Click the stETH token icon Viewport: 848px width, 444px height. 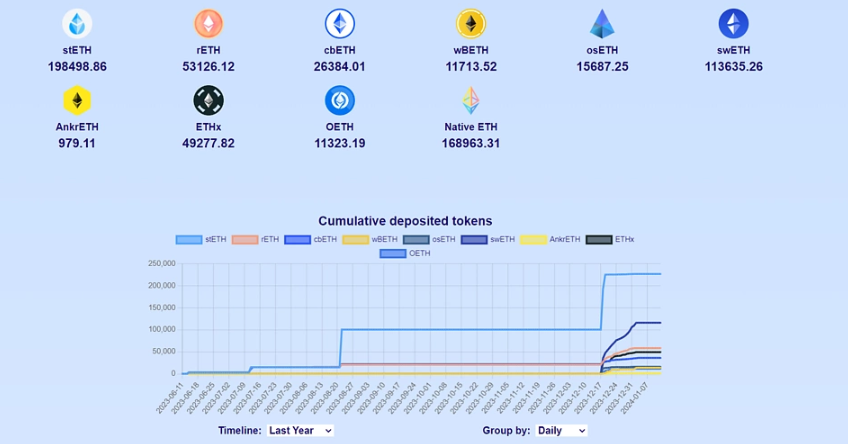[x=77, y=24]
